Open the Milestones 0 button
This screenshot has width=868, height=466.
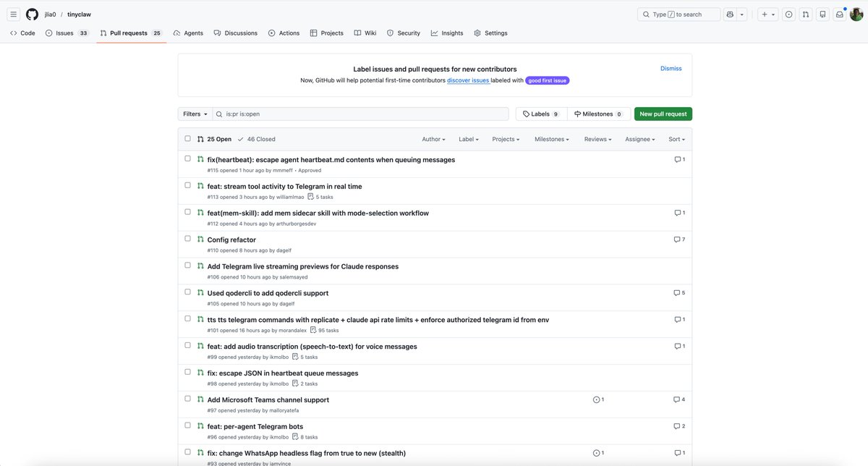(599, 114)
